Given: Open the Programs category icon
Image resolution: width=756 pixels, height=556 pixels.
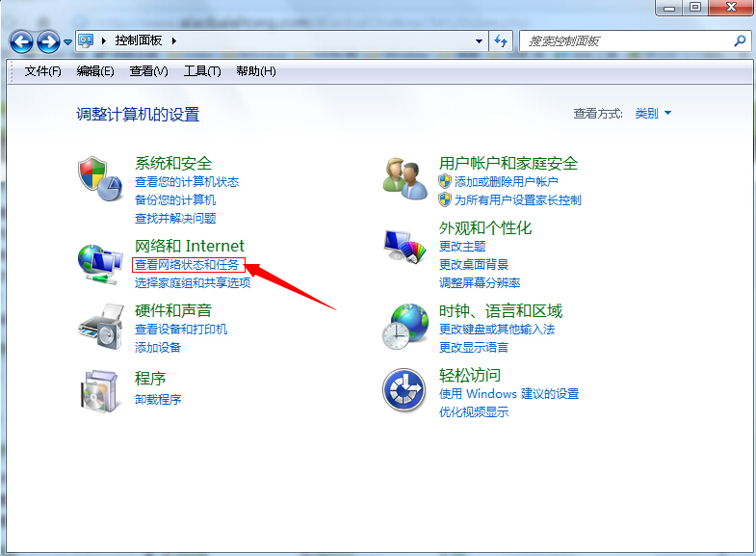Looking at the screenshot, I should click(x=99, y=388).
